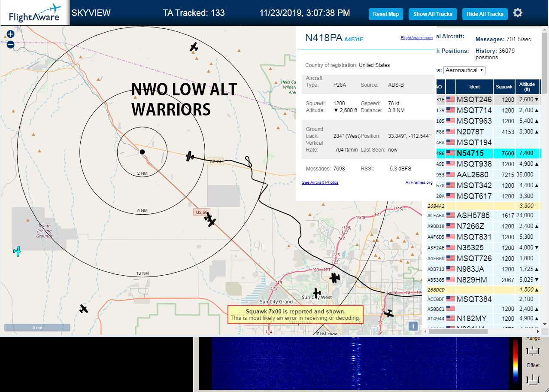Select the aircraft icon above Sun City West
Viewport: 549px width, 392px height.
pos(317,293)
